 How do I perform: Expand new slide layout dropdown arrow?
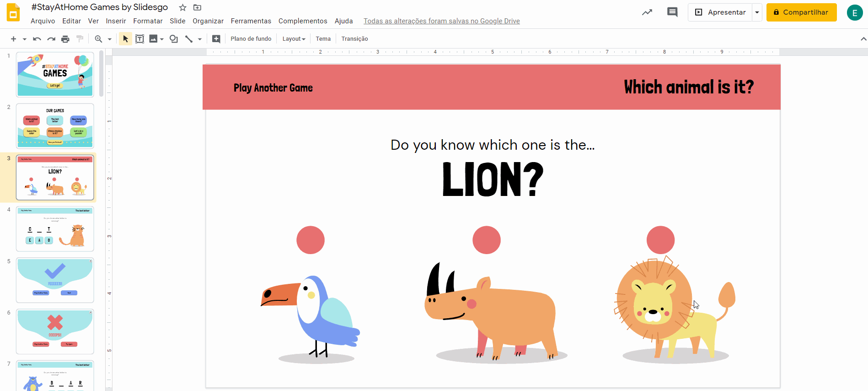(x=24, y=39)
